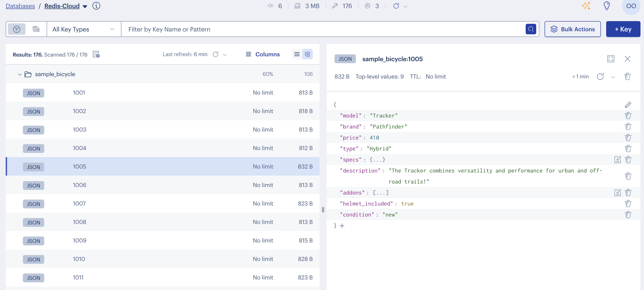View database info via the info icon
644x290 pixels.
click(x=96, y=6)
